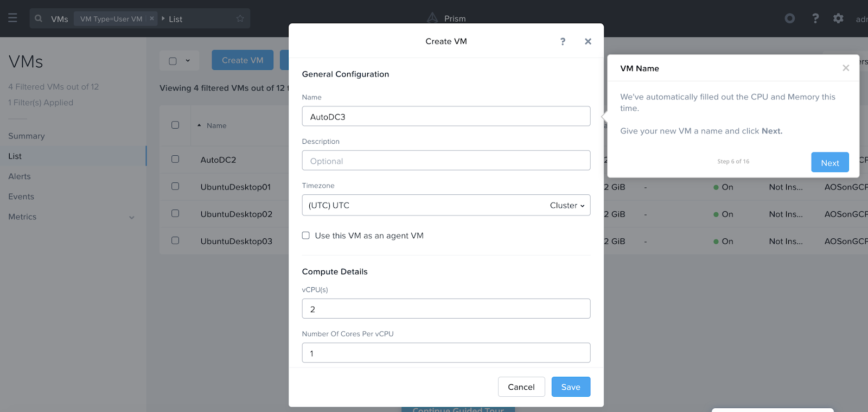Enable Use this VM as an agent VM

coord(306,236)
